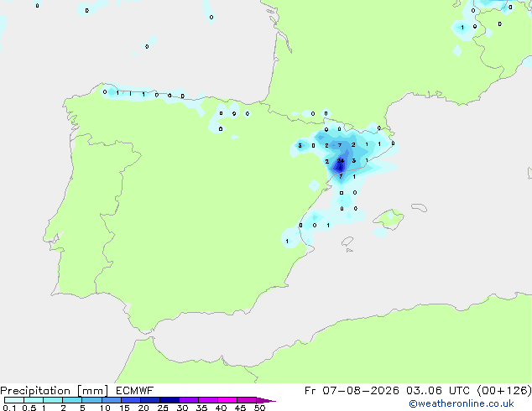Click the forecast date Fr 07-08-2026 text

pos(352,390)
